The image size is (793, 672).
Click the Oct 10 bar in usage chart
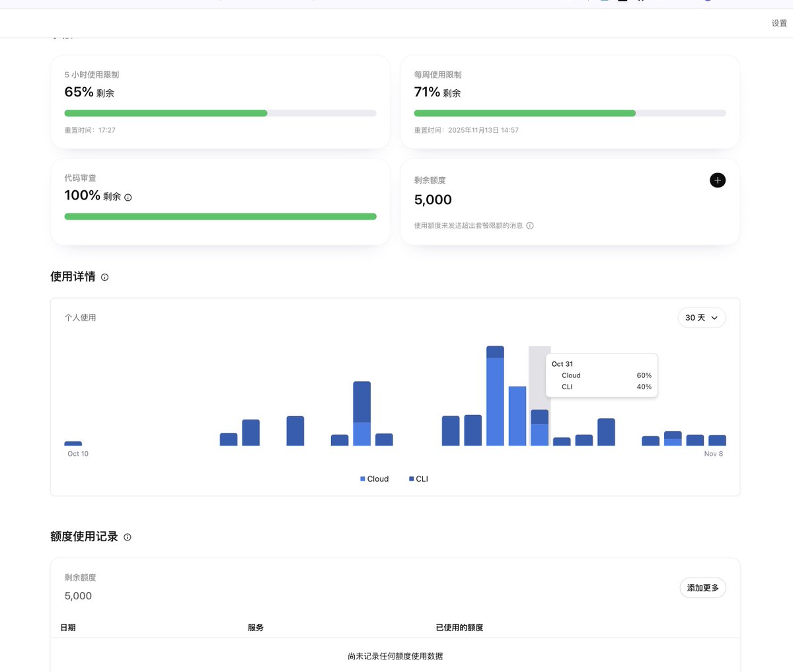coord(73,443)
